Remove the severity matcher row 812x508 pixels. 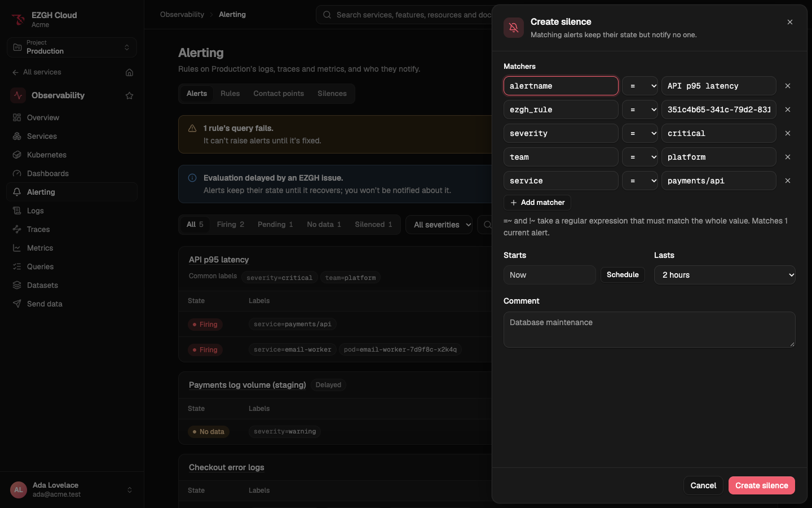[x=788, y=133]
